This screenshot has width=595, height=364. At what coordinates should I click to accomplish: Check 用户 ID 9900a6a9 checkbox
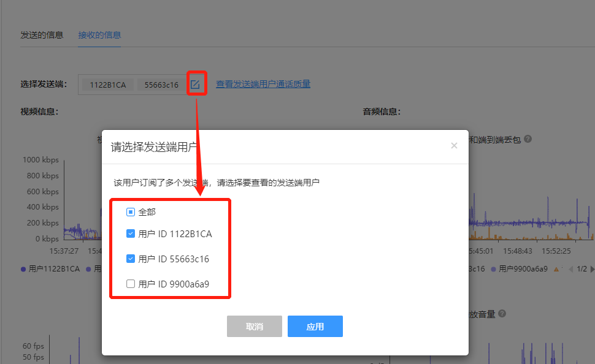click(x=130, y=284)
